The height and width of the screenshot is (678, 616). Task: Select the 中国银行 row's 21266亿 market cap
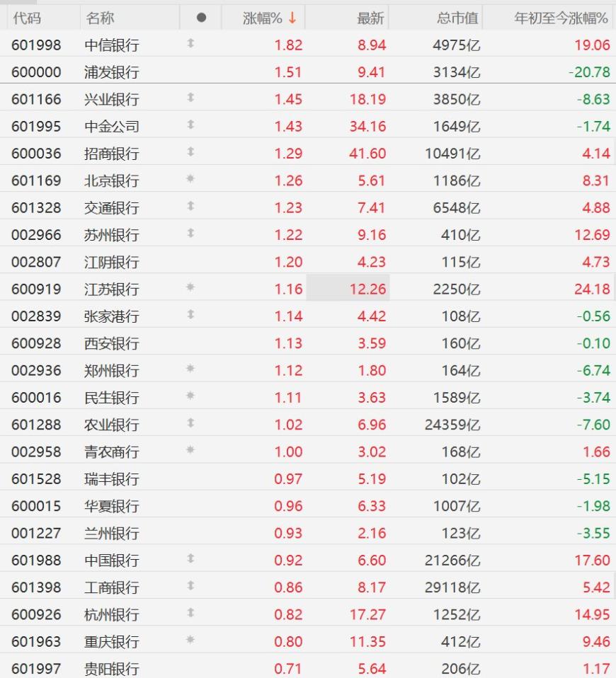(452, 561)
